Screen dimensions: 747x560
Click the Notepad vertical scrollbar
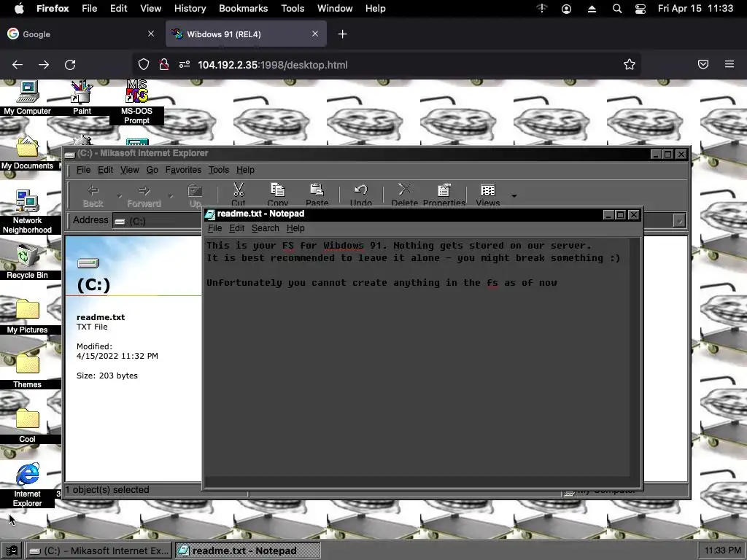point(635,357)
